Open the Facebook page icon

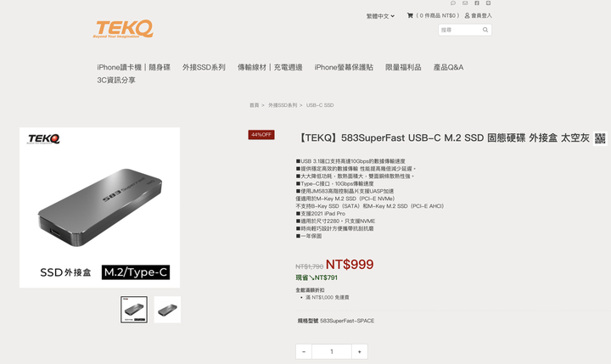point(477,3)
